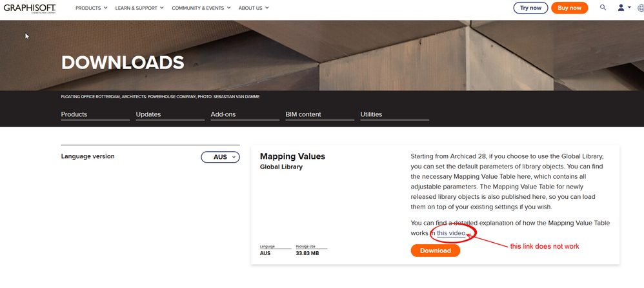Click the DOWNLOADS page heading

pos(123,63)
